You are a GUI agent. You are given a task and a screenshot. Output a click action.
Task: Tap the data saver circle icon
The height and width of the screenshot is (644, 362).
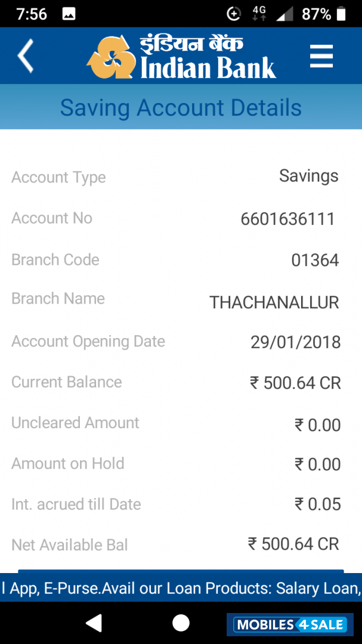click(x=234, y=14)
